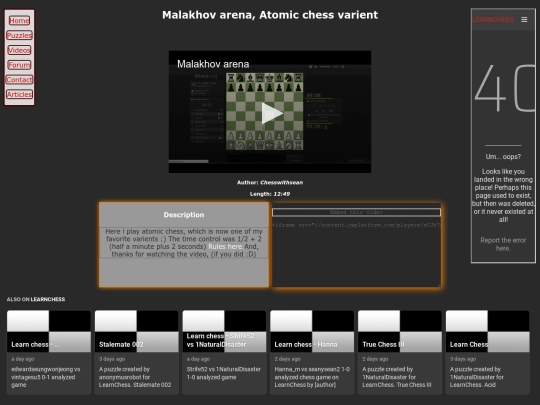Open the Home navigation link
Screen dimensions: 540x405
click(19, 21)
